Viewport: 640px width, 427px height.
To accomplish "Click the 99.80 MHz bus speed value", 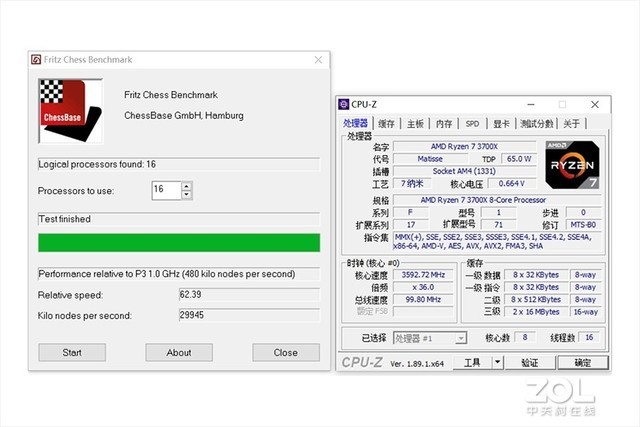I will click(x=423, y=299).
